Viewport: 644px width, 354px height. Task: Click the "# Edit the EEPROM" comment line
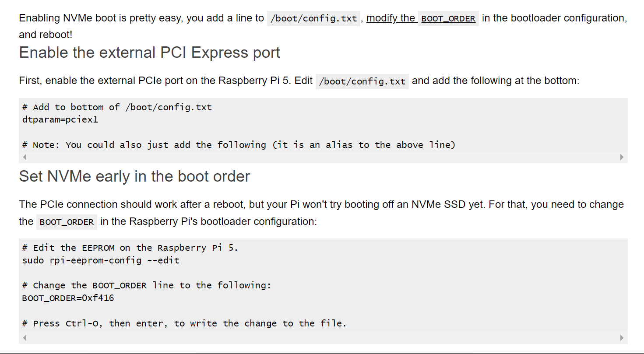click(130, 248)
